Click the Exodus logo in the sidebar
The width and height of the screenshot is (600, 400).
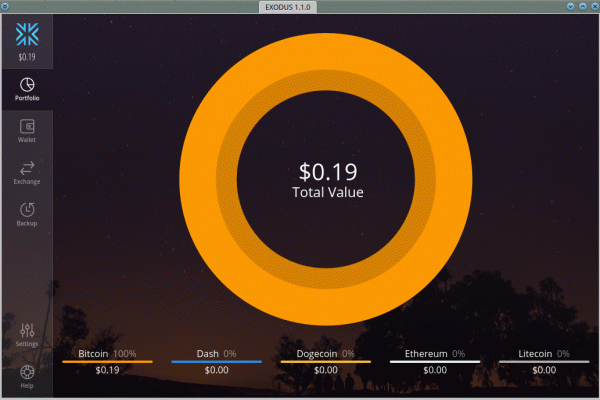click(27, 34)
